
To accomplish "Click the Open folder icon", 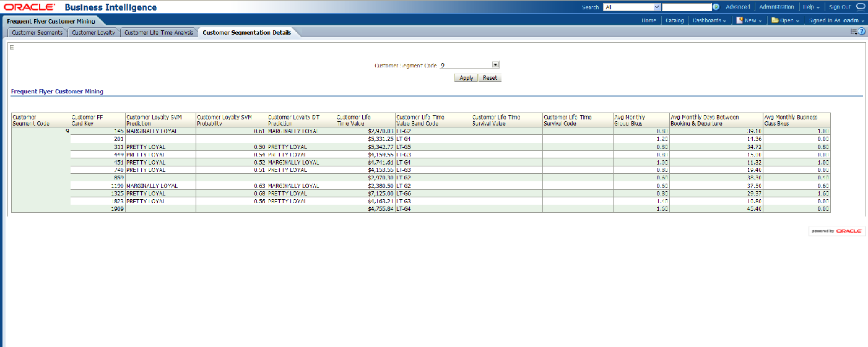I will pyautogui.click(x=775, y=20).
